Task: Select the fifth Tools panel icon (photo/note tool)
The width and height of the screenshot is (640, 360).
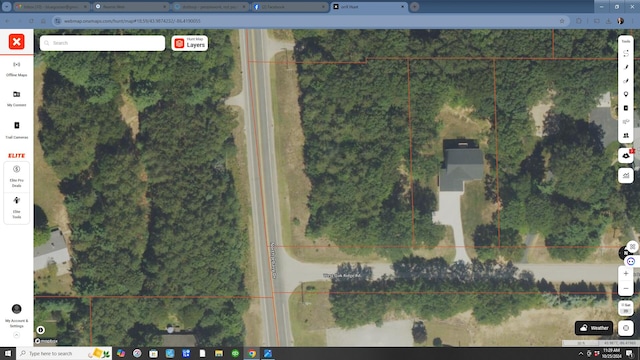Action: 626,108
